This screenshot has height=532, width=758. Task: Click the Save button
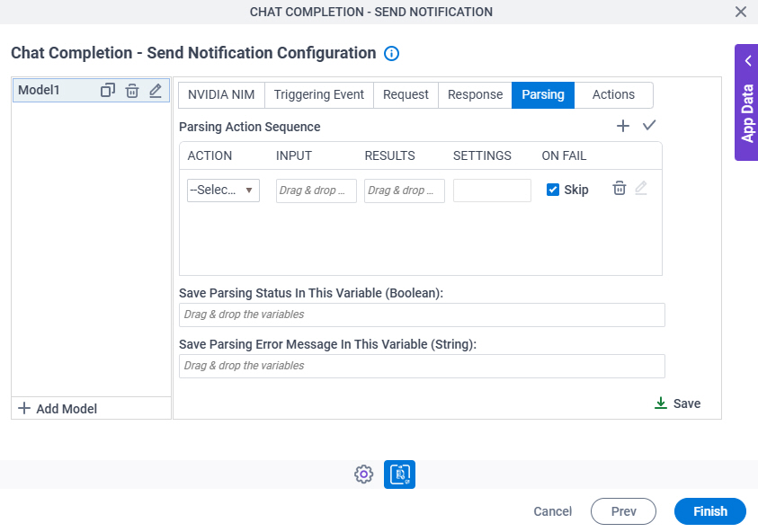[677, 403]
